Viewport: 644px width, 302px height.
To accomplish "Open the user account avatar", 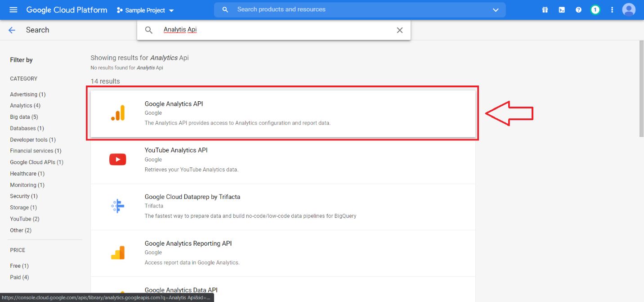I will tap(629, 9).
